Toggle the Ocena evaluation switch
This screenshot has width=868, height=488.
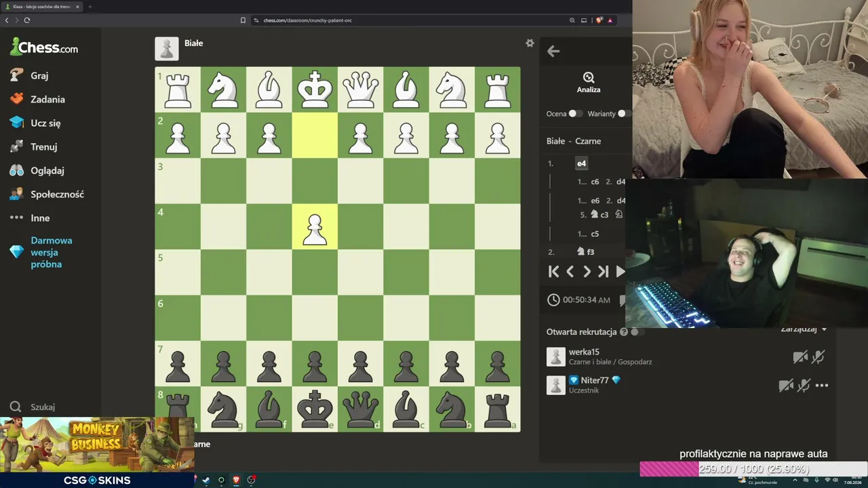pos(575,114)
